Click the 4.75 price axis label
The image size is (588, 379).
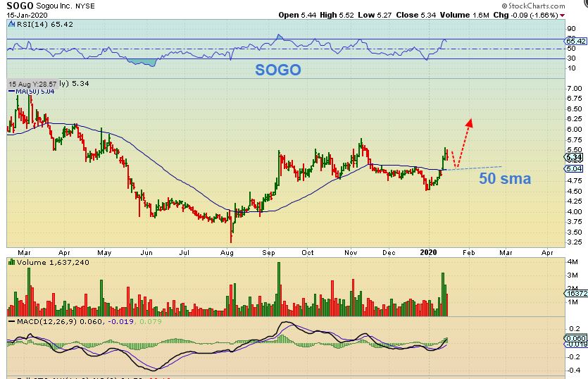click(x=575, y=180)
